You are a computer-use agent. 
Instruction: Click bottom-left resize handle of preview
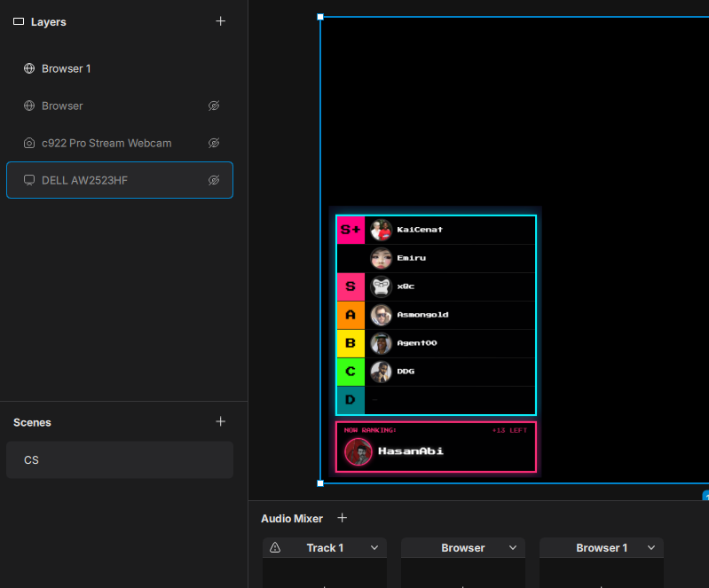[320, 483]
